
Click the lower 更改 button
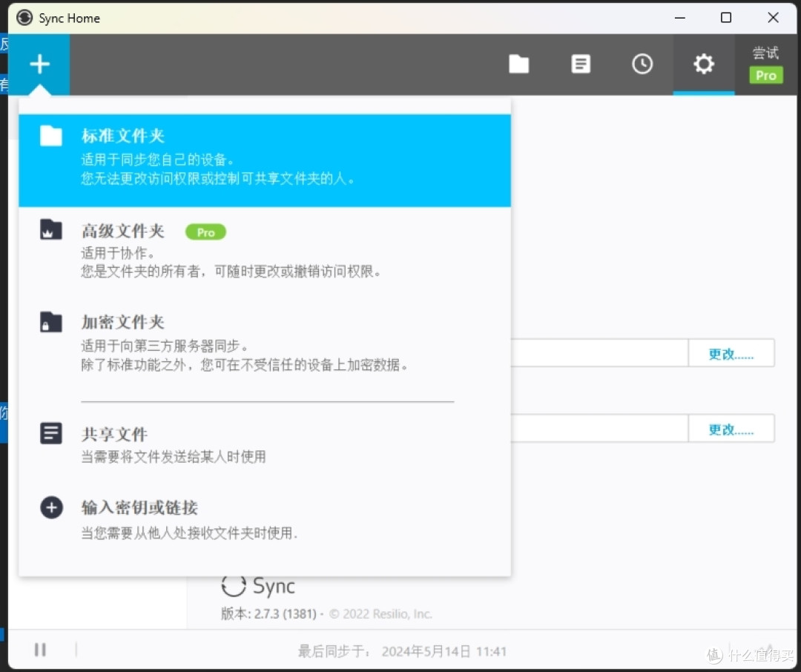731,429
